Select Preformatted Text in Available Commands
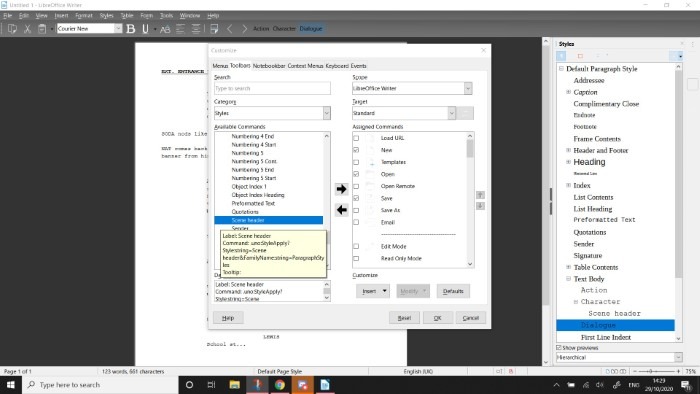This screenshot has width=700, height=394. point(253,203)
